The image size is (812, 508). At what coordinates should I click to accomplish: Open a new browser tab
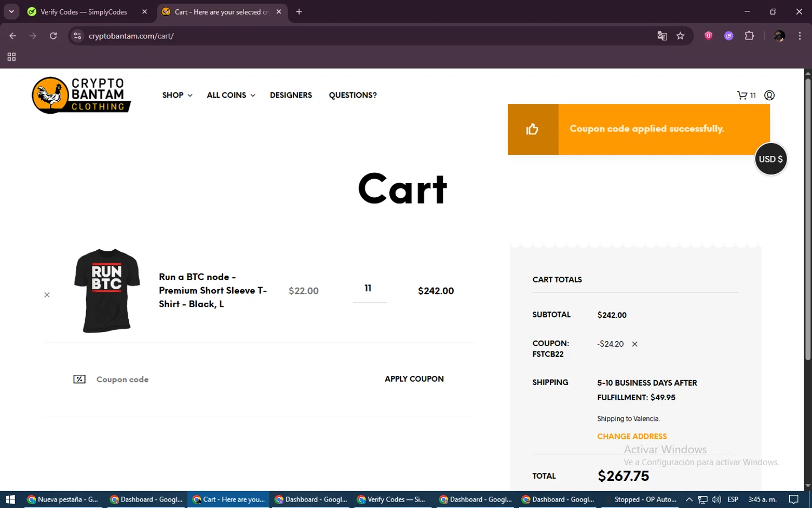[x=299, y=11]
